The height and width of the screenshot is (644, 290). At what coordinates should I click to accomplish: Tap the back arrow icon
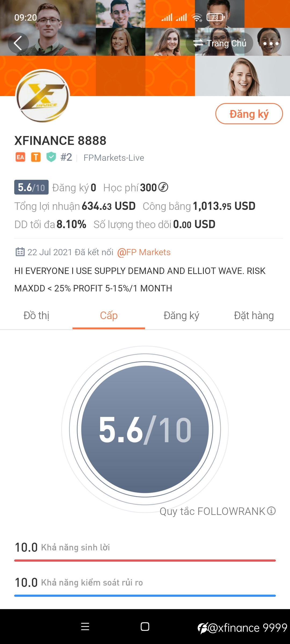click(18, 43)
